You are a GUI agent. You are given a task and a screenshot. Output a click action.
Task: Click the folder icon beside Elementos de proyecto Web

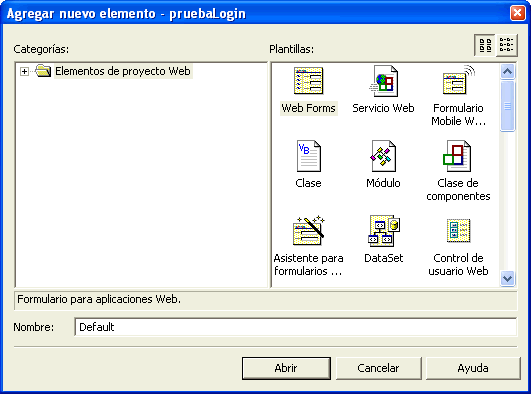pos(43,71)
